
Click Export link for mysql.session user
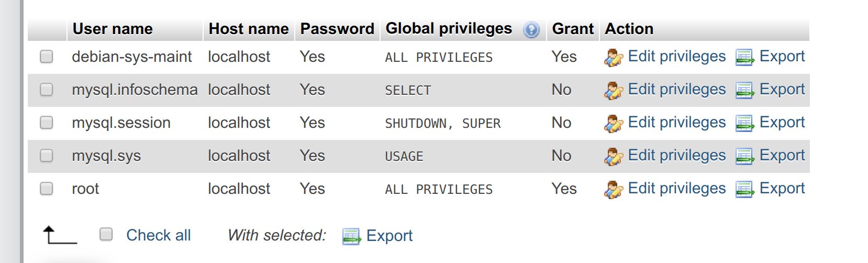(x=782, y=122)
